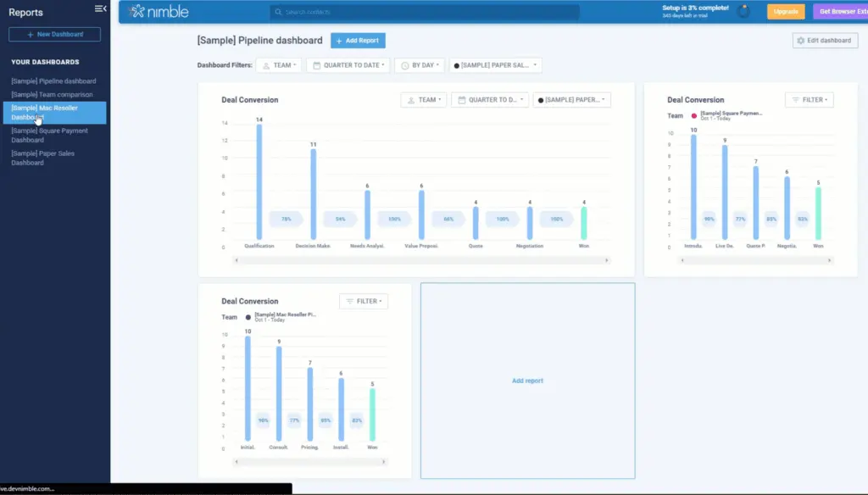Viewport: 868px width, 495px height.
Task: Click the Decision Maker bar with 11
Action: pos(314,194)
